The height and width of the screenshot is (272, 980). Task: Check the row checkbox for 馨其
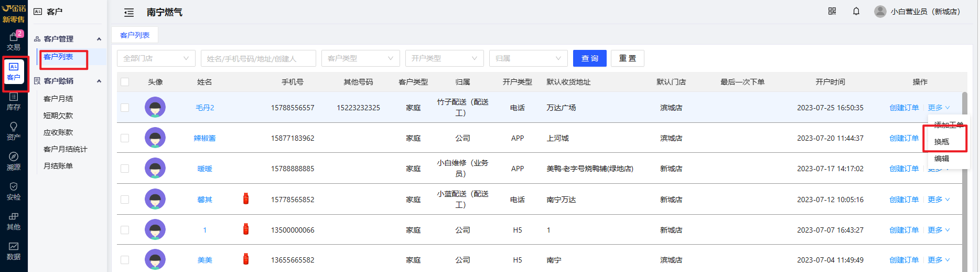click(125, 200)
